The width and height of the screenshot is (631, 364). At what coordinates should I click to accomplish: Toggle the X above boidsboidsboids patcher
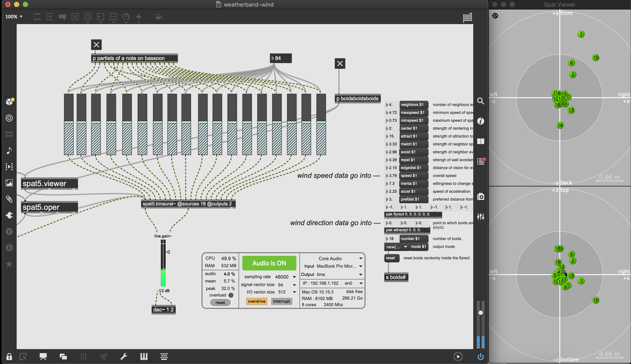coord(340,64)
